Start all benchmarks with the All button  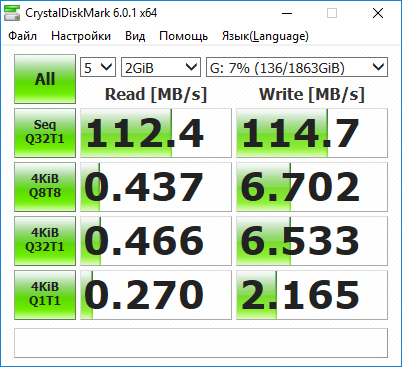pos(45,79)
